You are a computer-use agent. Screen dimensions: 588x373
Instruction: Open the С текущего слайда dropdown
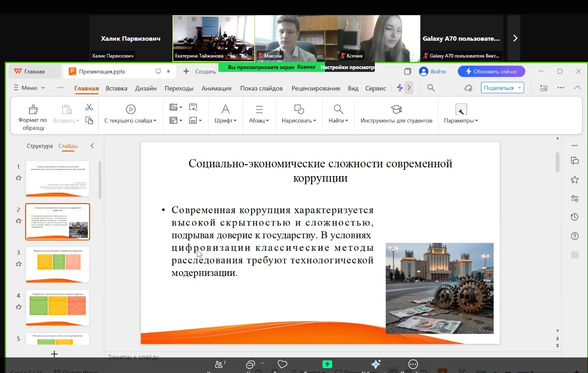tap(131, 120)
